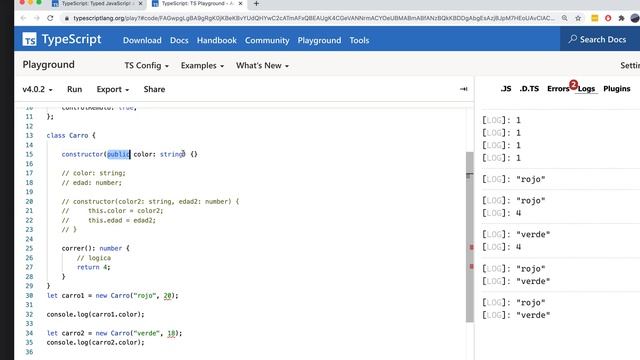
Task: Click the first '[LOG]: 1' entry
Action: (x=501, y=120)
